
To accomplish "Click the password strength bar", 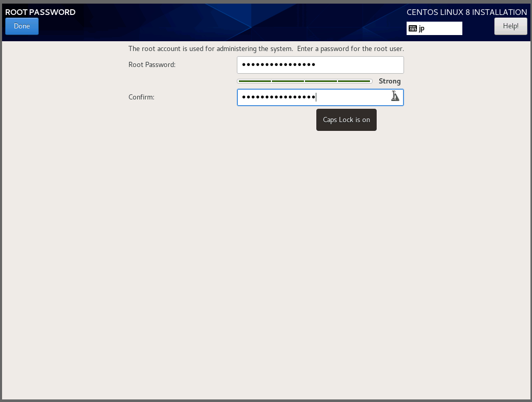I will pos(304,81).
